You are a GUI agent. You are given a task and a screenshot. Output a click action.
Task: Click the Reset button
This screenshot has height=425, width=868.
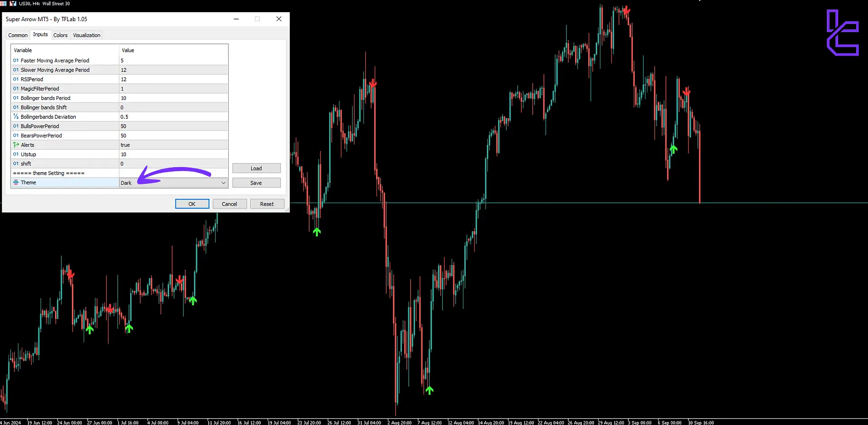tap(267, 204)
